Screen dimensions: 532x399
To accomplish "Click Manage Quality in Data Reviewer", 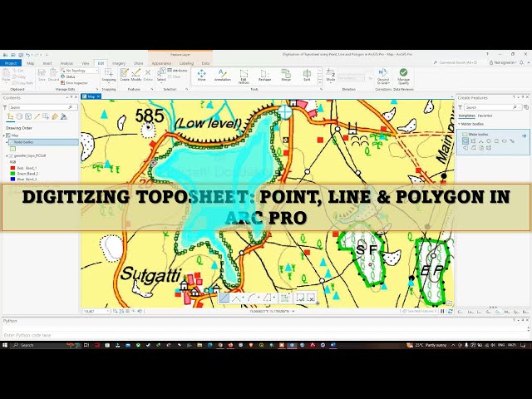I will click(x=403, y=76).
